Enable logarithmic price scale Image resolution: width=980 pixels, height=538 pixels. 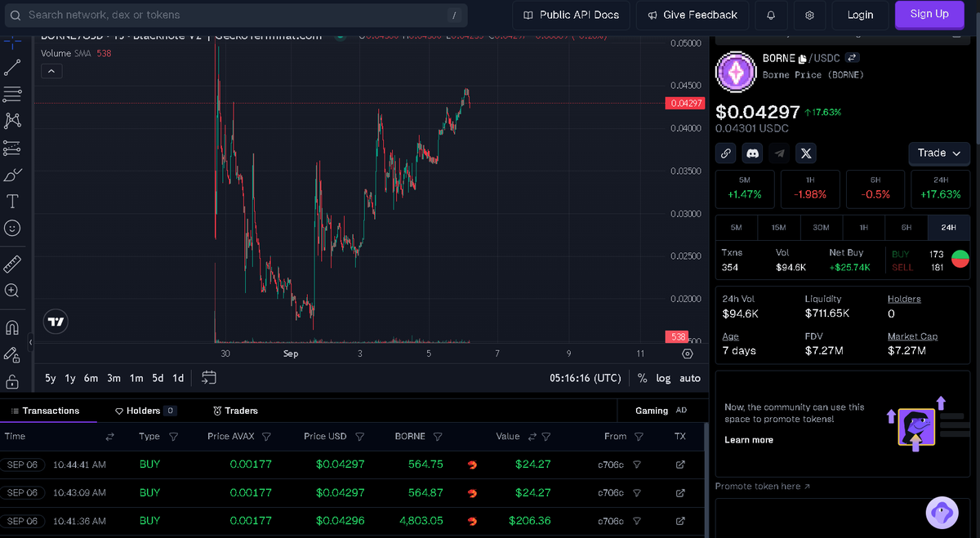tap(663, 378)
